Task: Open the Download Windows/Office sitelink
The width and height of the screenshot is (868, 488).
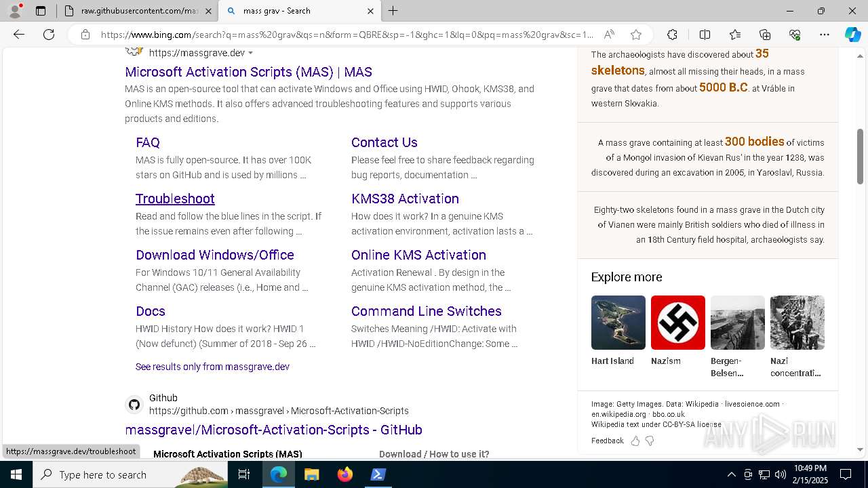Action: coord(215,255)
